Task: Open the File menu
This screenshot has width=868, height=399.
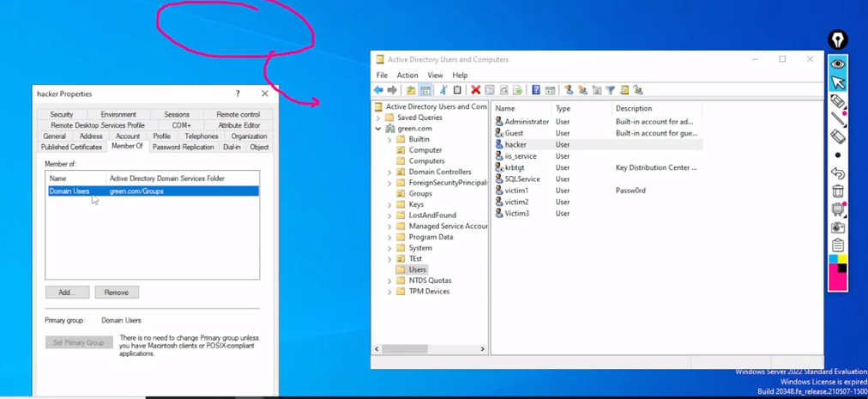Action: (382, 75)
